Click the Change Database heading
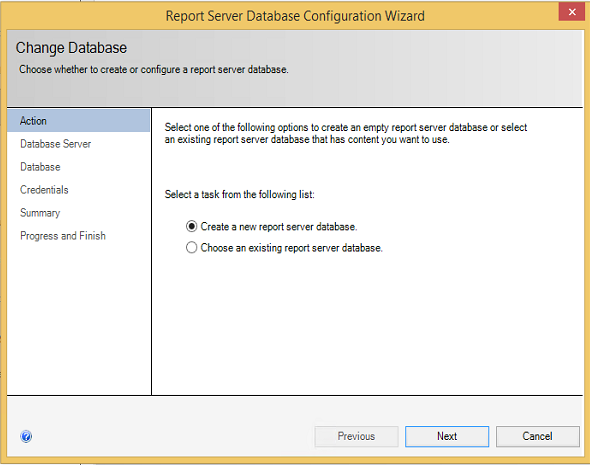 (x=71, y=48)
